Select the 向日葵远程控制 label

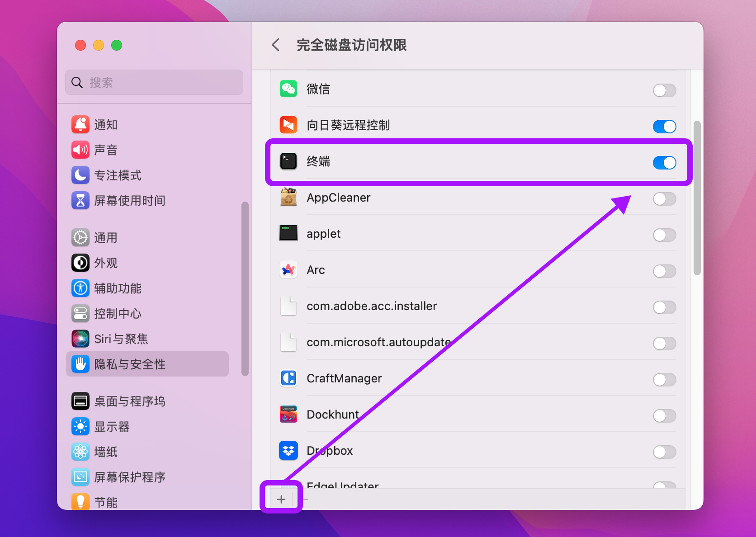pos(348,125)
